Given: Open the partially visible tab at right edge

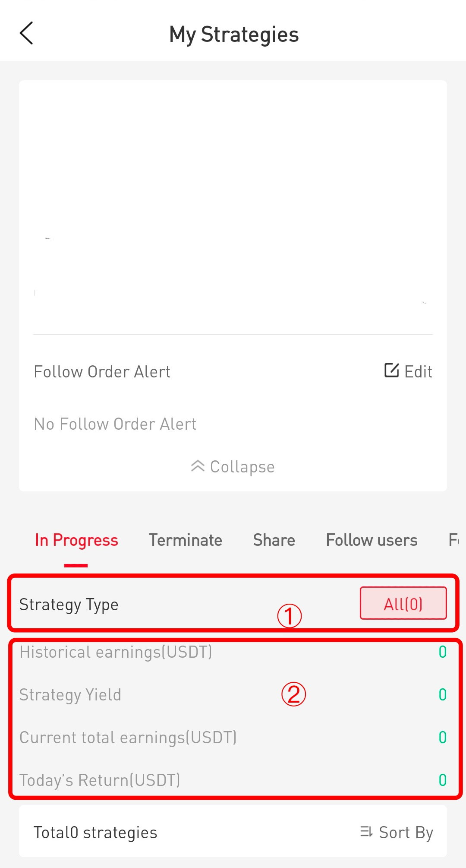Looking at the screenshot, I should coord(454,540).
